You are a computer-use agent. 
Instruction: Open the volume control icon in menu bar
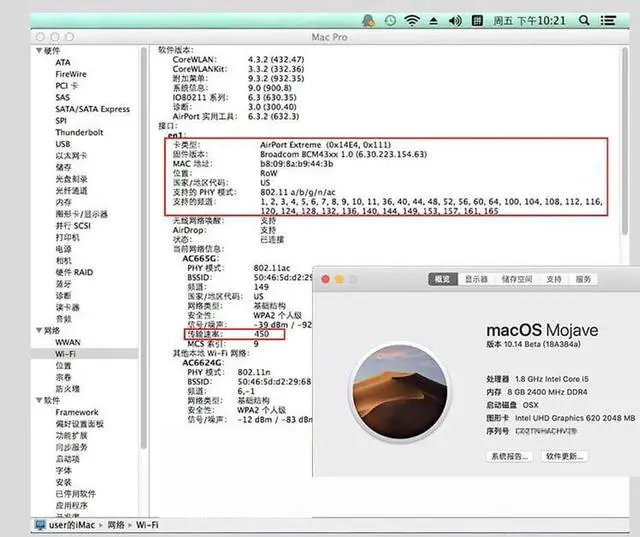tap(456, 20)
